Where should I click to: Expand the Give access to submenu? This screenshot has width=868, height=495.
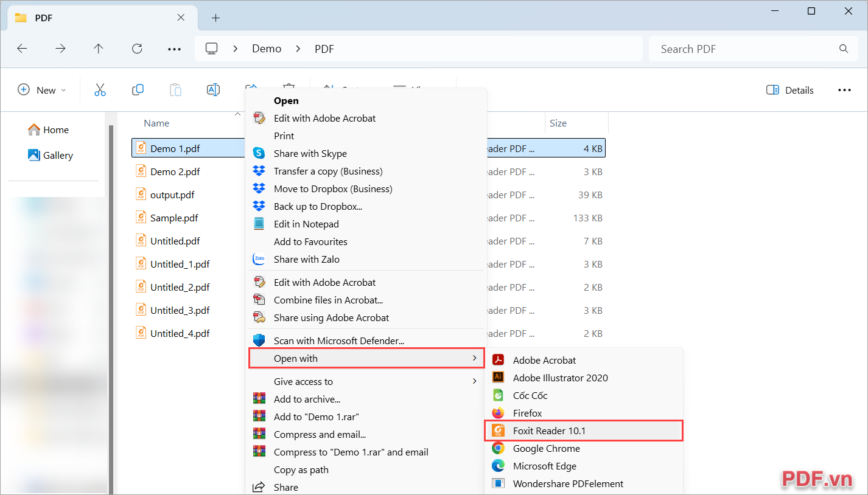pos(366,381)
